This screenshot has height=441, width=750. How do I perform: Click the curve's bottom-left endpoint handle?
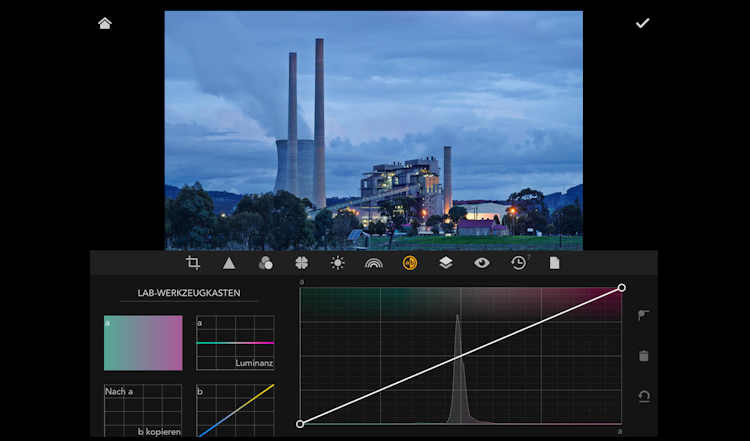[300, 424]
